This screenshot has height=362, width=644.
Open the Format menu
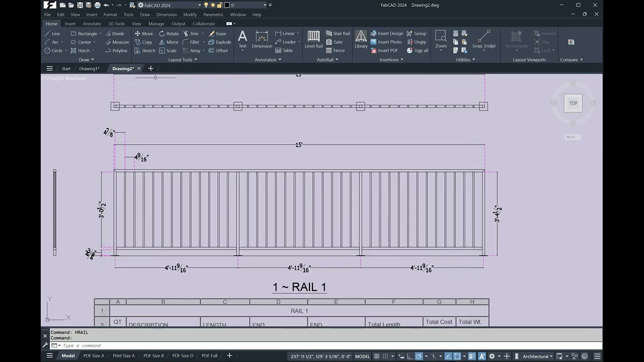pyautogui.click(x=110, y=15)
